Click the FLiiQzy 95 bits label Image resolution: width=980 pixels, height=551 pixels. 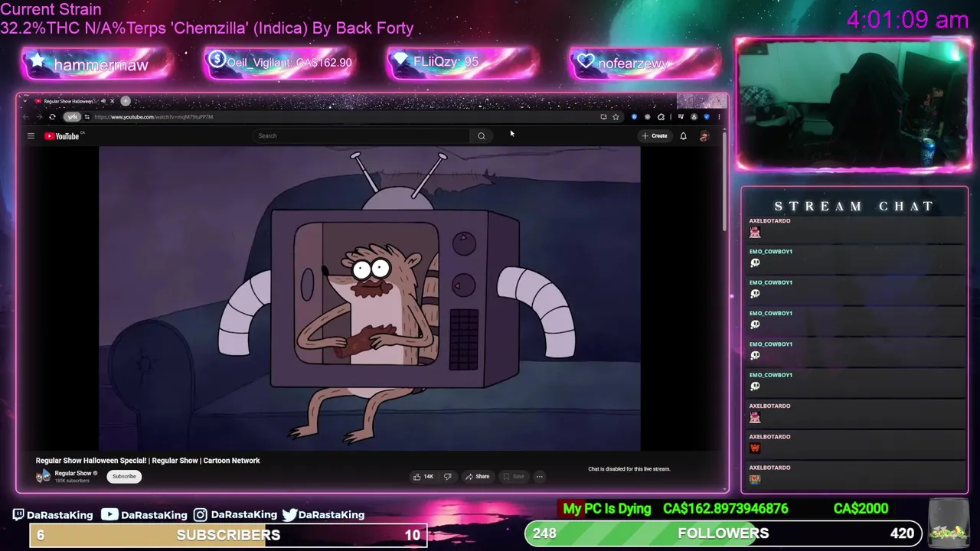point(446,62)
